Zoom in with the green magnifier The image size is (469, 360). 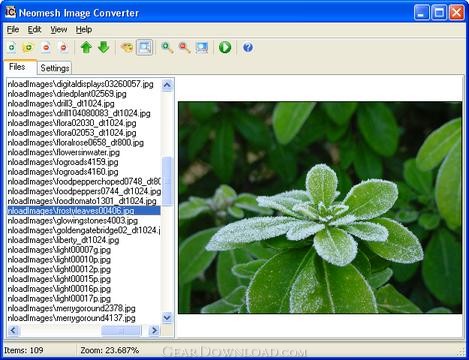tap(167, 48)
